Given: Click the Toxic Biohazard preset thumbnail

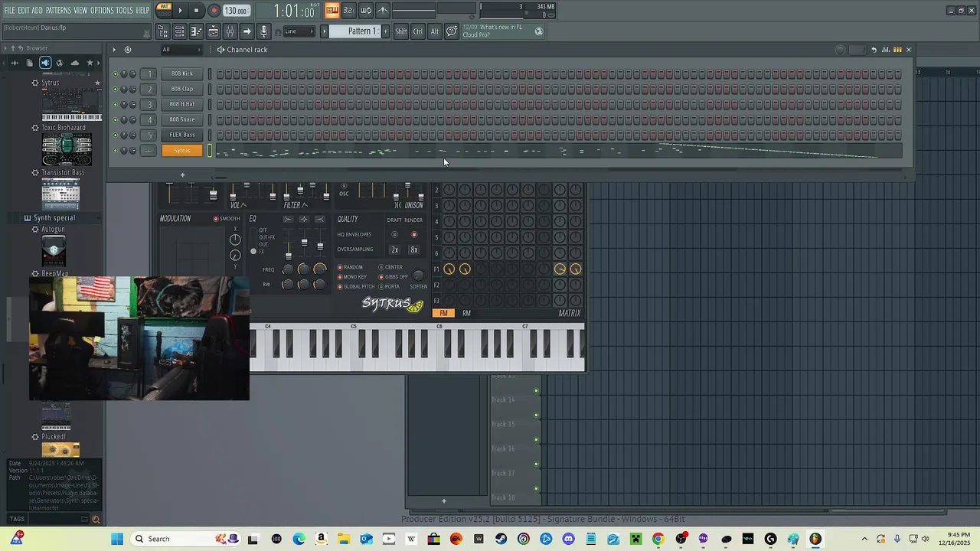Looking at the screenshot, I should [x=67, y=150].
